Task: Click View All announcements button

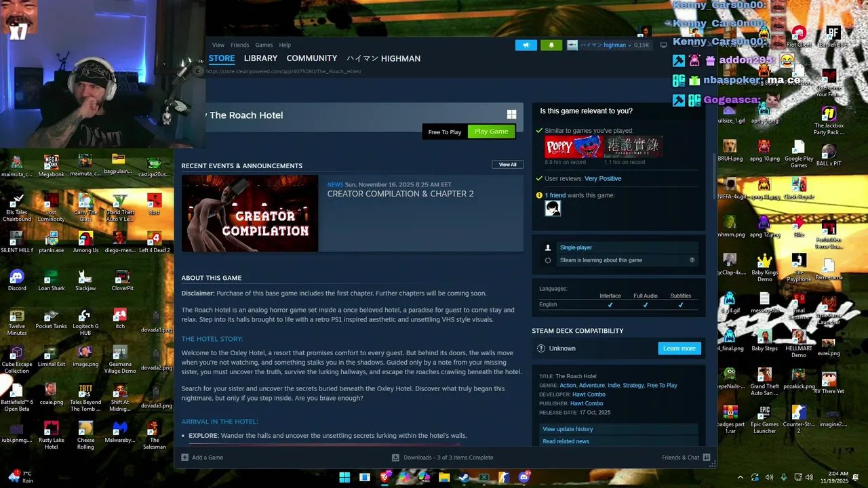Action: pyautogui.click(x=507, y=165)
